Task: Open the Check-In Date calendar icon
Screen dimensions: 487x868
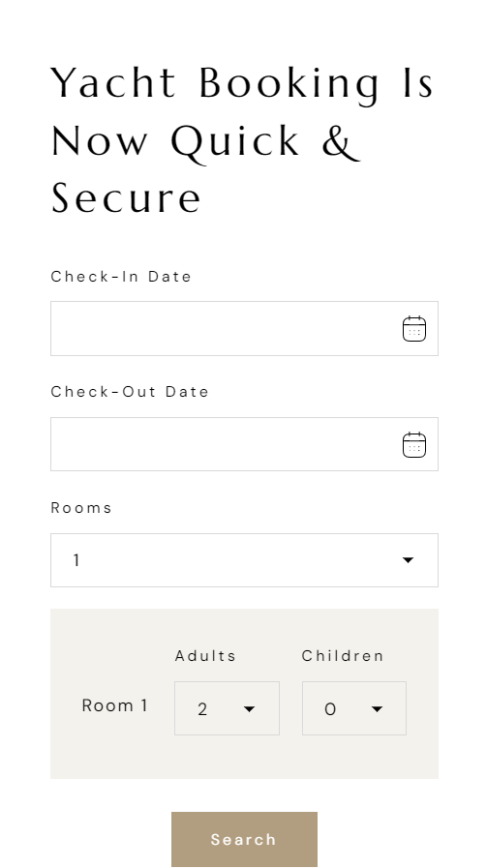Action: click(x=413, y=329)
